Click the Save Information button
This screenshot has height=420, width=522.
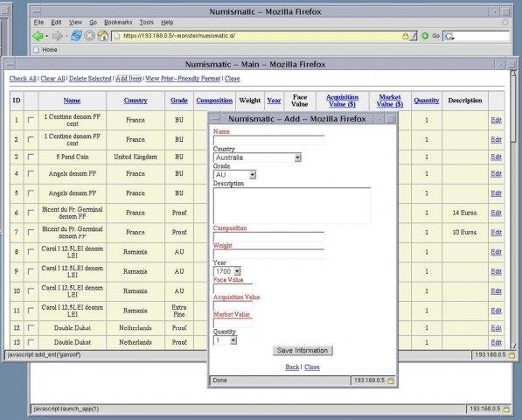[x=303, y=351]
